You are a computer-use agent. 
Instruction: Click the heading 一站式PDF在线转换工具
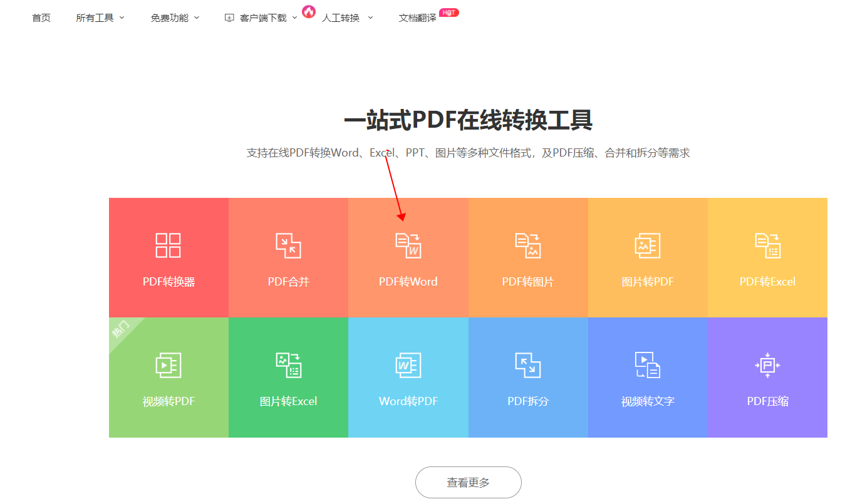coord(468,120)
